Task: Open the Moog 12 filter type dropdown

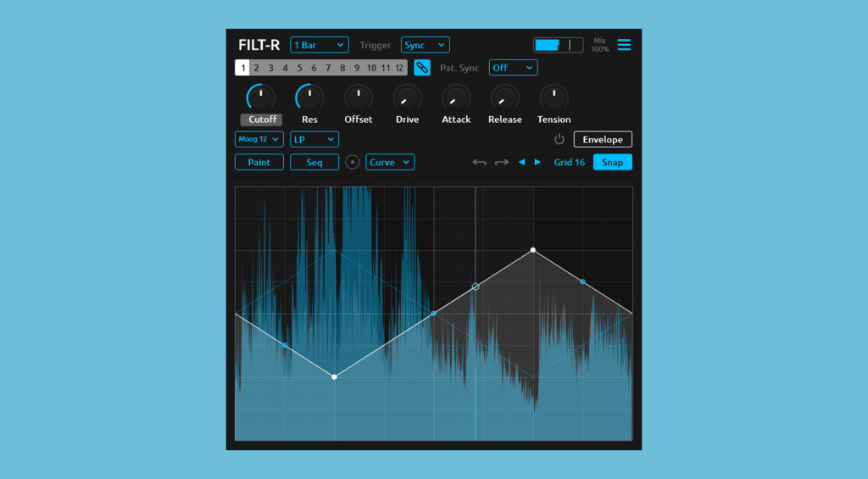Action: [x=259, y=139]
